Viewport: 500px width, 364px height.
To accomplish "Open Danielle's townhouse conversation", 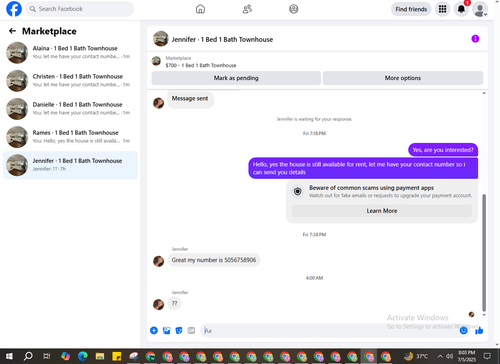I will 70,109.
